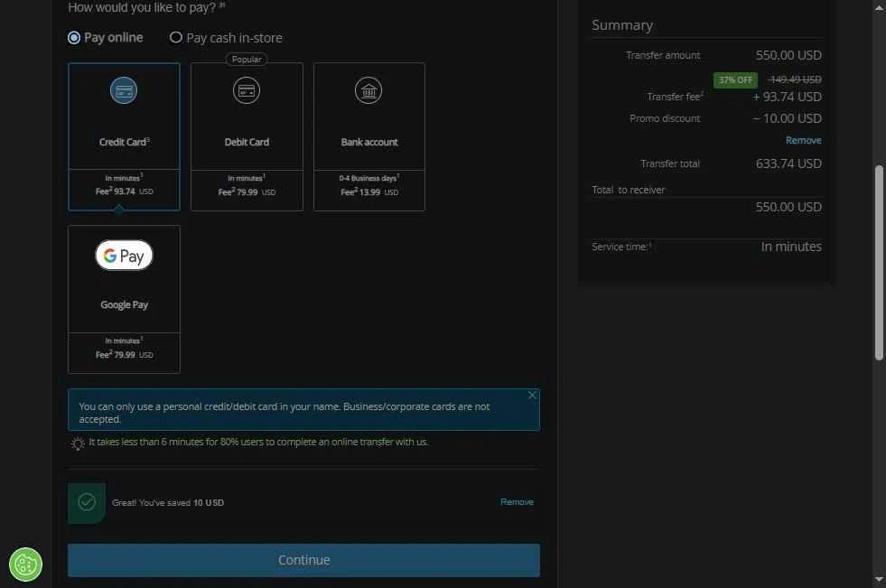Click the 37% OFF badge
Viewport: 886px width, 588px height.
(x=735, y=79)
